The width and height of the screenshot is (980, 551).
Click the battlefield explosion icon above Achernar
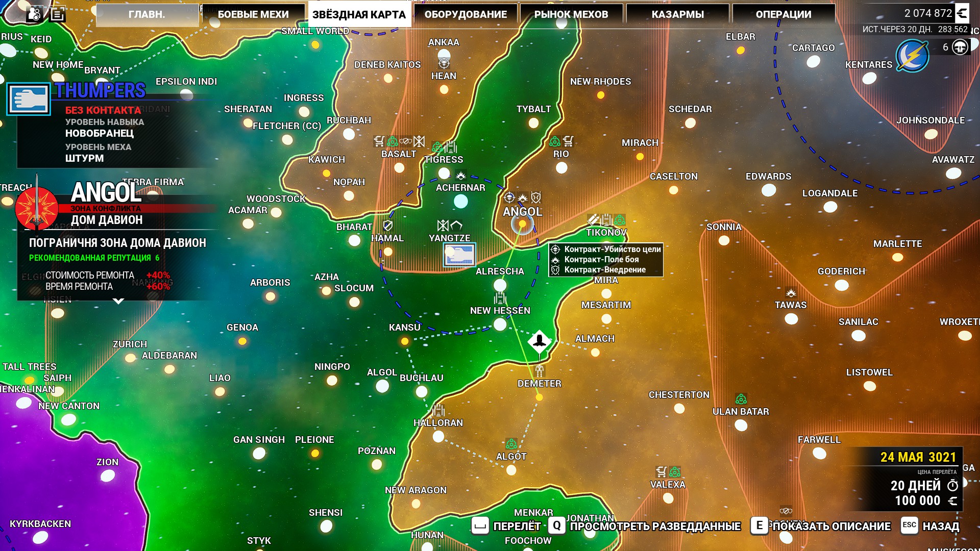461,176
